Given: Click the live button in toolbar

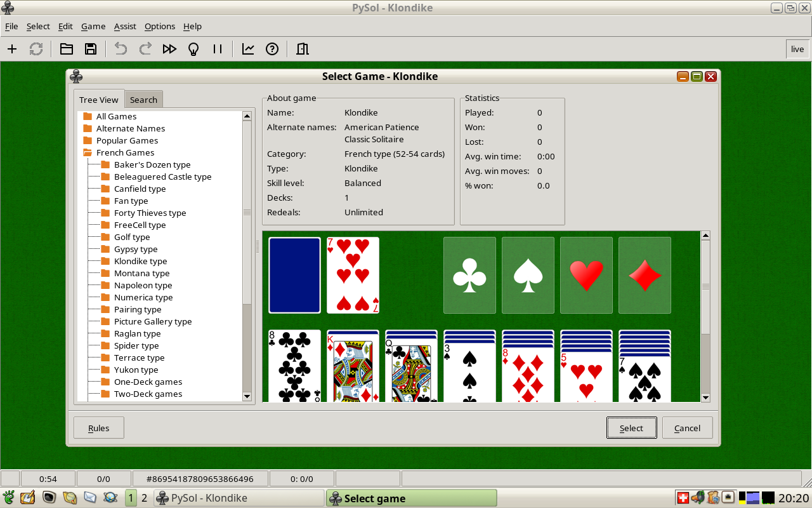Looking at the screenshot, I should pos(797,49).
